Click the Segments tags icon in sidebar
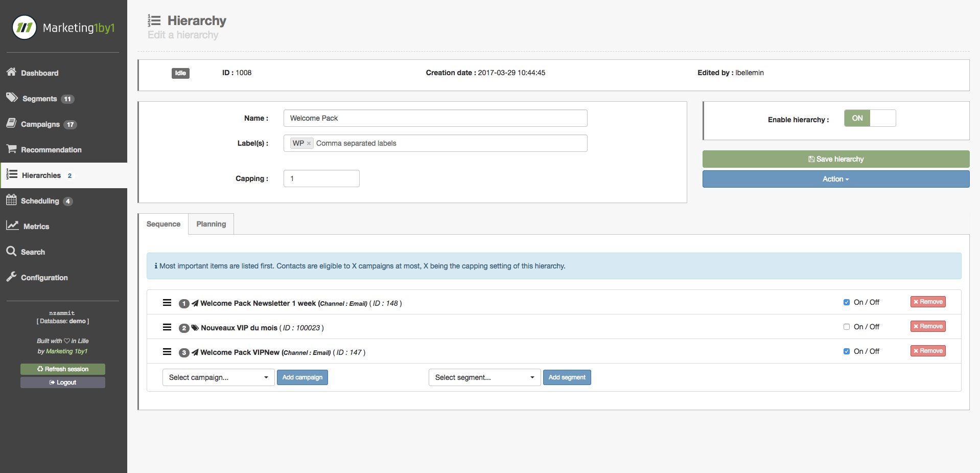980x473 pixels. coord(12,98)
